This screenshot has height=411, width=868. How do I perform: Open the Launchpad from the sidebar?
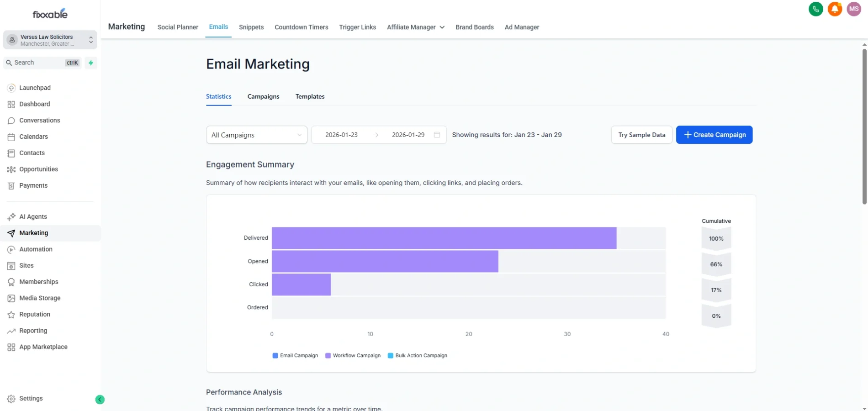tap(35, 88)
